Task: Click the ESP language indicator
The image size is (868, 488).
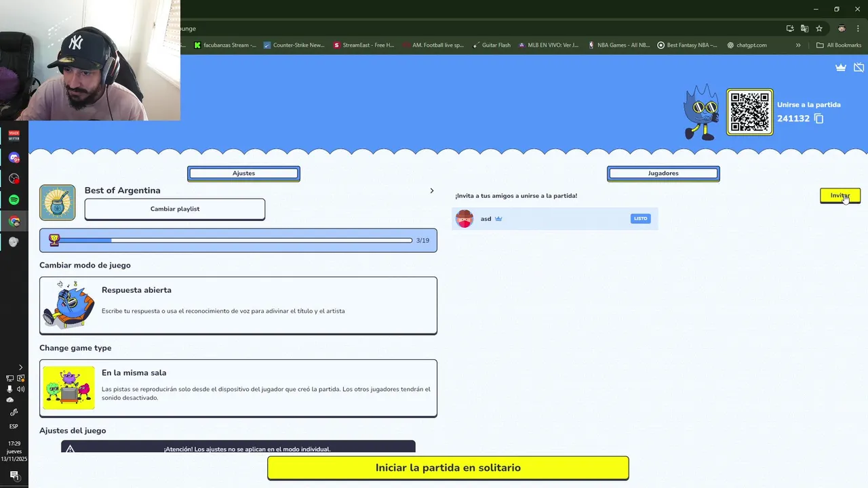Action: point(14,426)
